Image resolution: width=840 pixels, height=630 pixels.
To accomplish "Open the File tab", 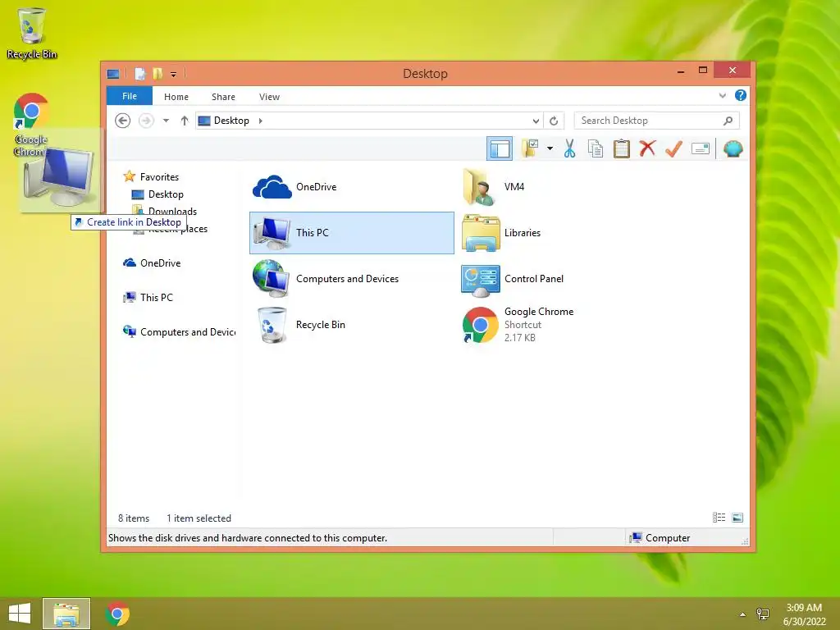I will (130, 96).
